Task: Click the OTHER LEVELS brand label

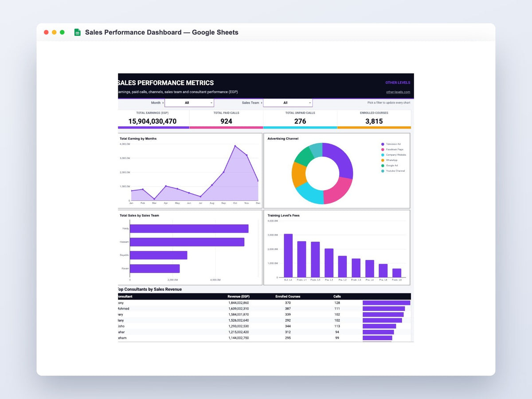Action: (x=398, y=82)
